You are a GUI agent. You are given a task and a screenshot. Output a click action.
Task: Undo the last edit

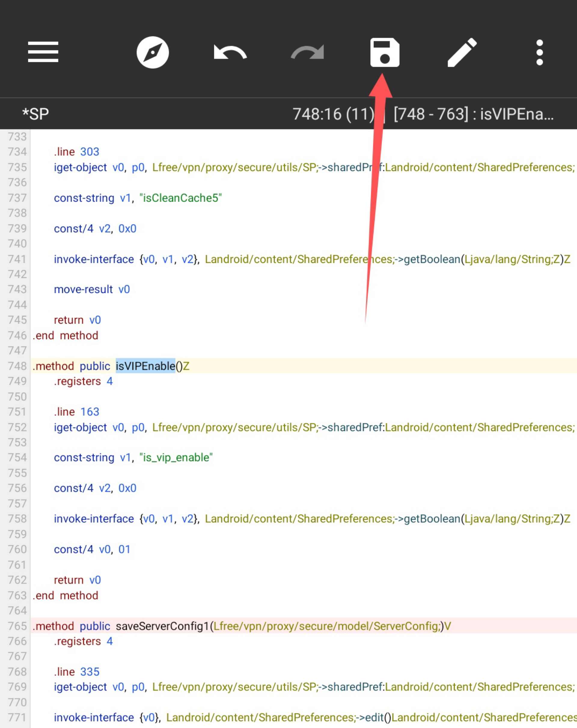[230, 52]
